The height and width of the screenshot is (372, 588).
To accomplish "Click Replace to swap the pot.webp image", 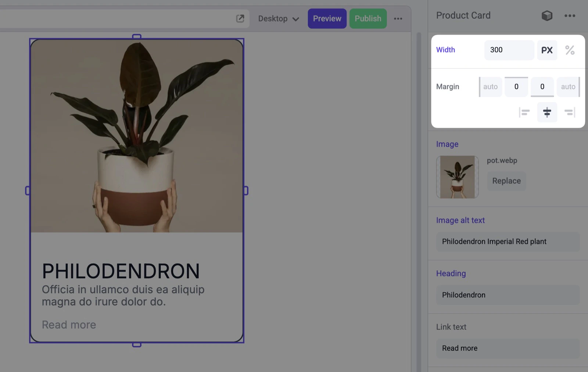I will coord(506,180).
